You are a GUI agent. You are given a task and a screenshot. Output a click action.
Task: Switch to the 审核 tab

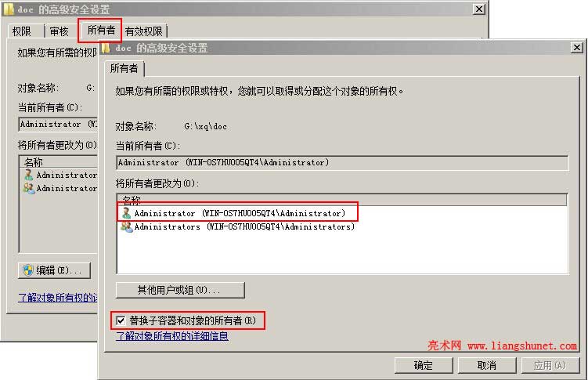[x=60, y=31]
